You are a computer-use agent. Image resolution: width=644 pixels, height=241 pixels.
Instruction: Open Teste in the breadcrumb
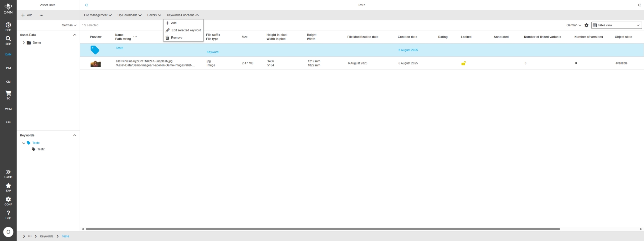coord(65,236)
